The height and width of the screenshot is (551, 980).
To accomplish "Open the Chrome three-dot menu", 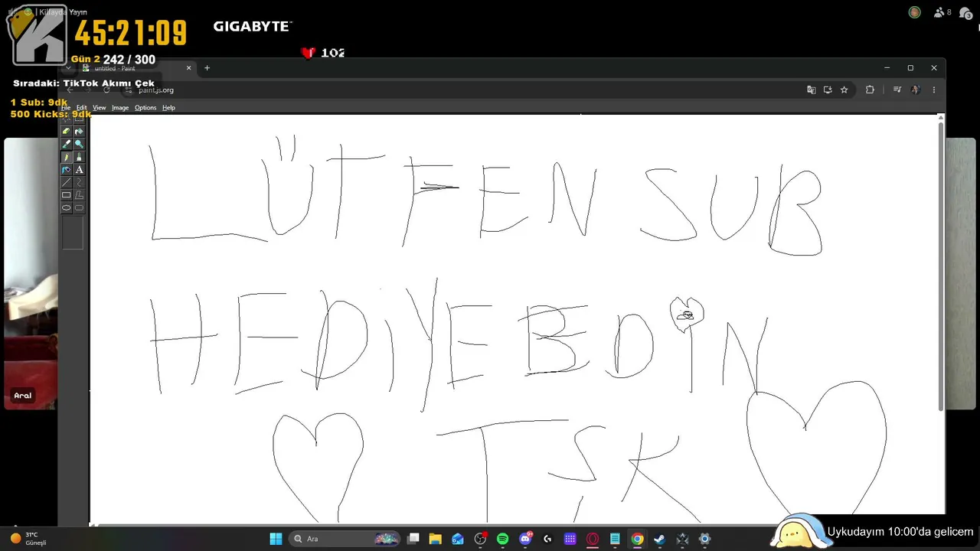I will click(934, 90).
